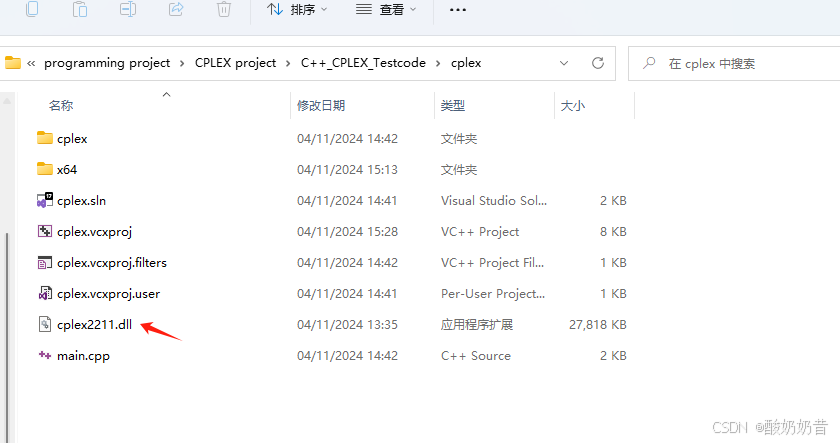This screenshot has height=443, width=840.
Task: Click the Delete trash icon
Action: (x=224, y=9)
